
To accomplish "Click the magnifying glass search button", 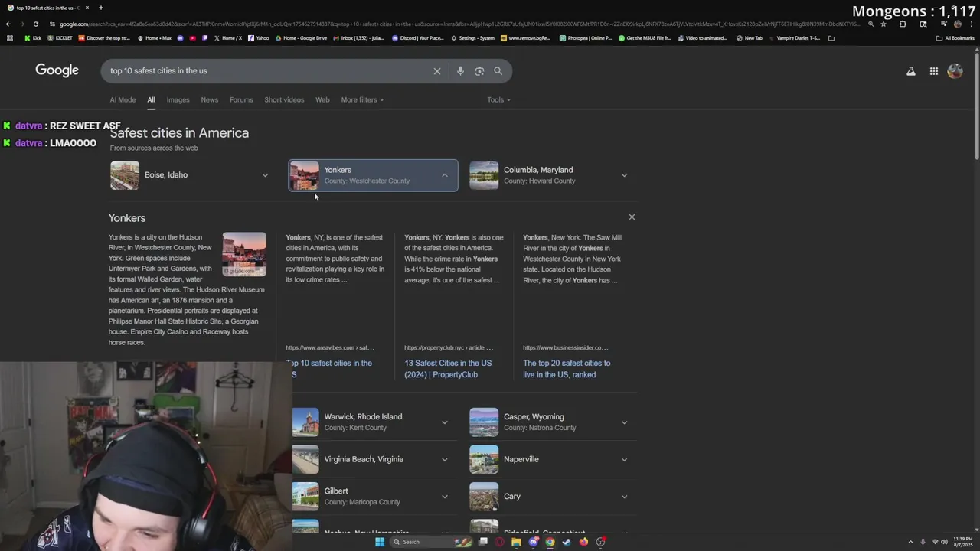I will tap(498, 71).
